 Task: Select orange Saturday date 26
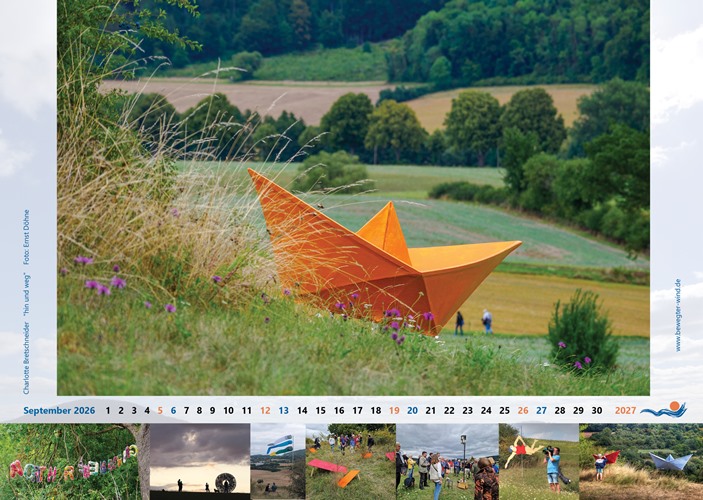coord(522,410)
